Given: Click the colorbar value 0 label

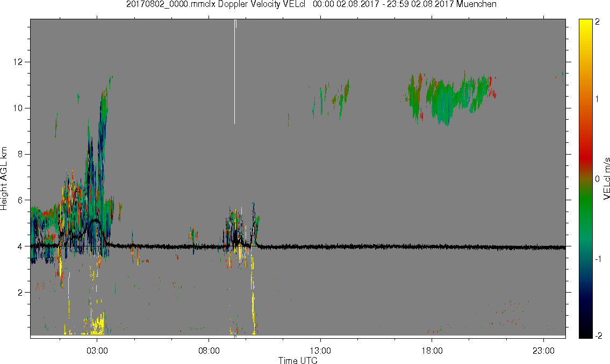Looking at the screenshot, I should [x=598, y=179].
